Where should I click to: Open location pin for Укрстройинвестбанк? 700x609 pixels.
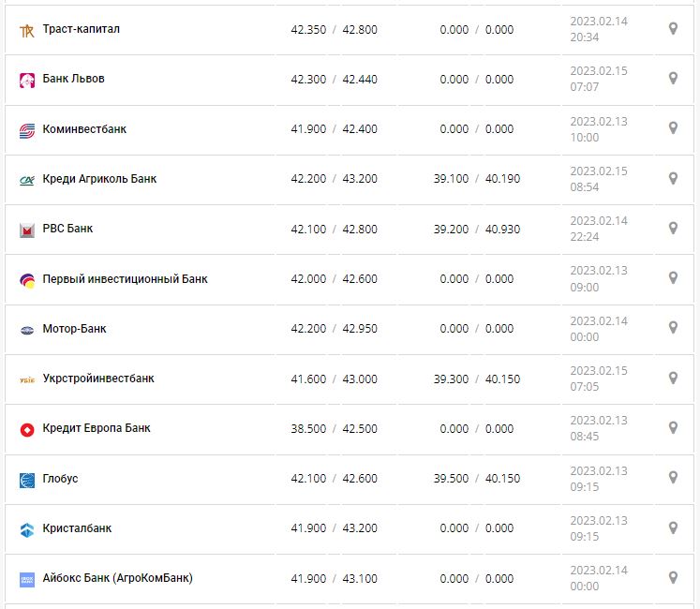click(673, 378)
